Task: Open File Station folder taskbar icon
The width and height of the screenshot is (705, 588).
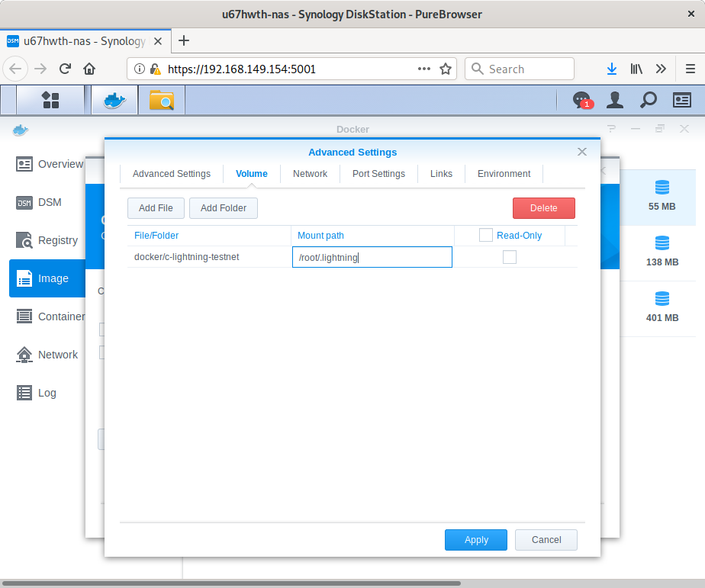Action: (x=162, y=100)
